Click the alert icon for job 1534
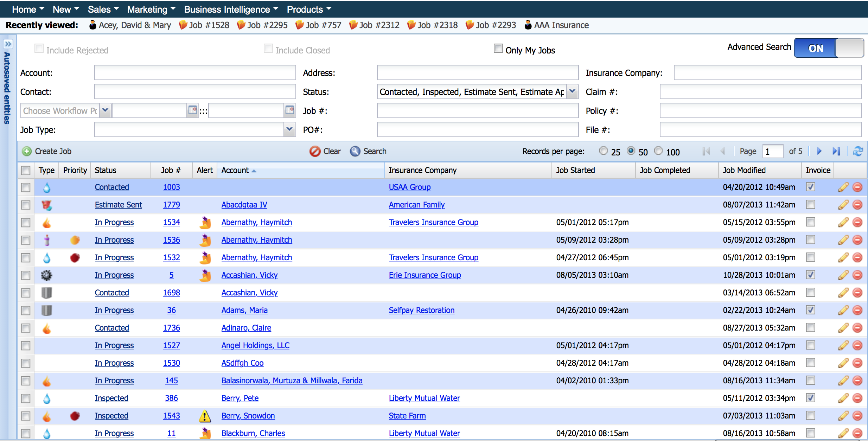 click(205, 222)
